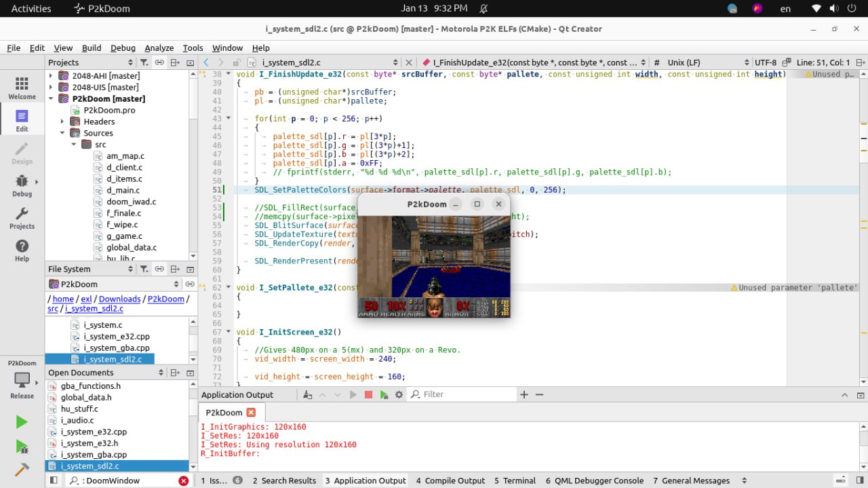This screenshot has width=868, height=488.
Task: Click the green Run button in the left sidebar
Action: tap(22, 422)
